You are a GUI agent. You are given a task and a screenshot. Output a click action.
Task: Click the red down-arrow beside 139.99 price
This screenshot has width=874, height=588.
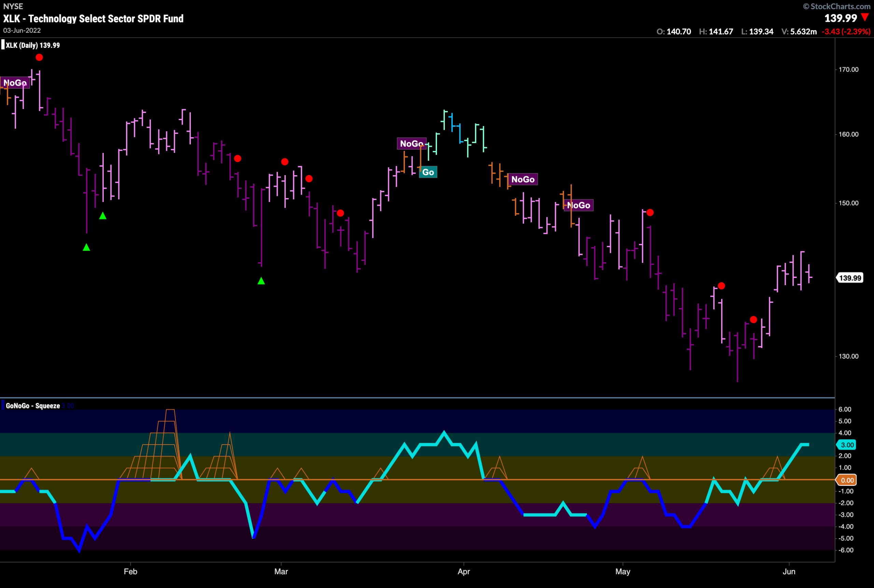(x=865, y=17)
